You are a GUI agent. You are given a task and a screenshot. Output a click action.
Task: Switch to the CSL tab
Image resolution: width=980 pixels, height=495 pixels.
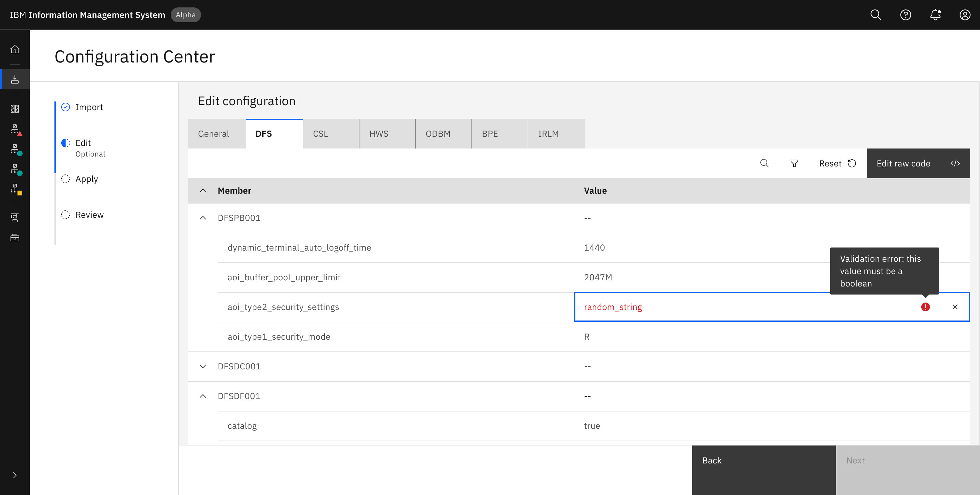331,134
